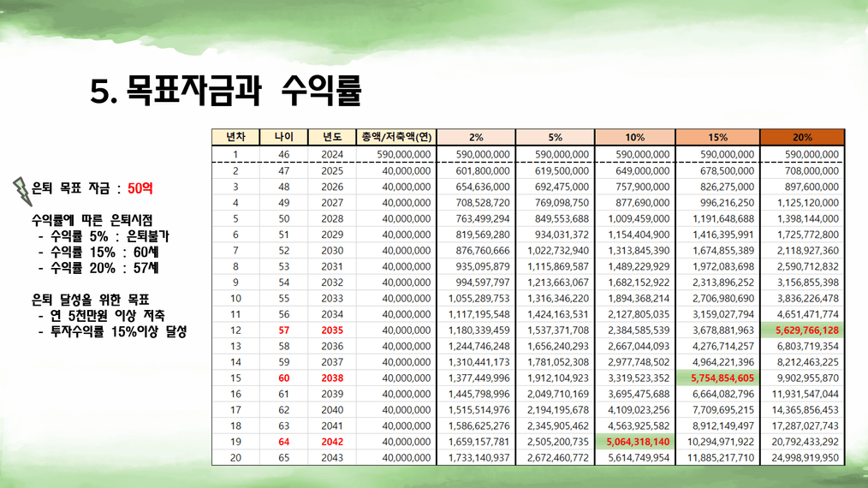
Task: Click the age cell 46
Action: point(283,155)
